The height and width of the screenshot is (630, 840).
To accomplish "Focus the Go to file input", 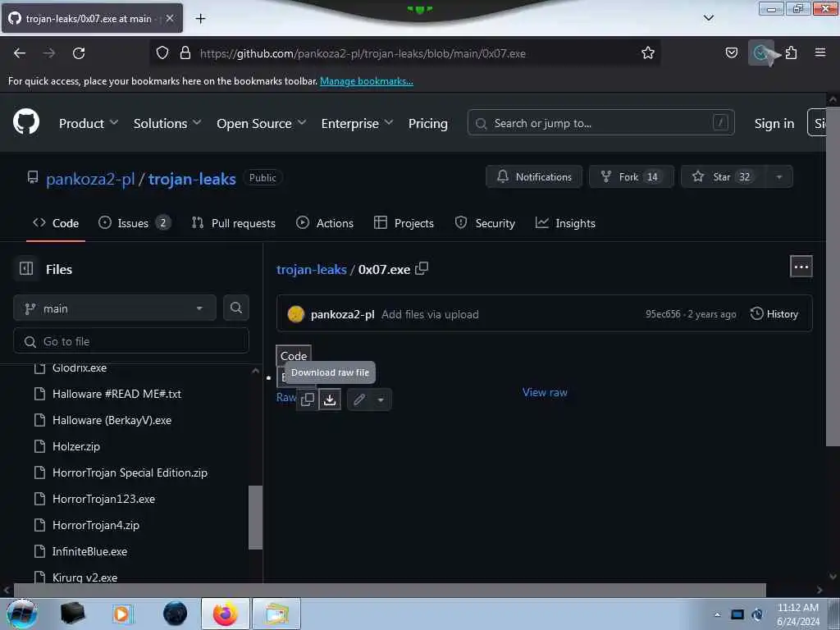I will tap(131, 341).
